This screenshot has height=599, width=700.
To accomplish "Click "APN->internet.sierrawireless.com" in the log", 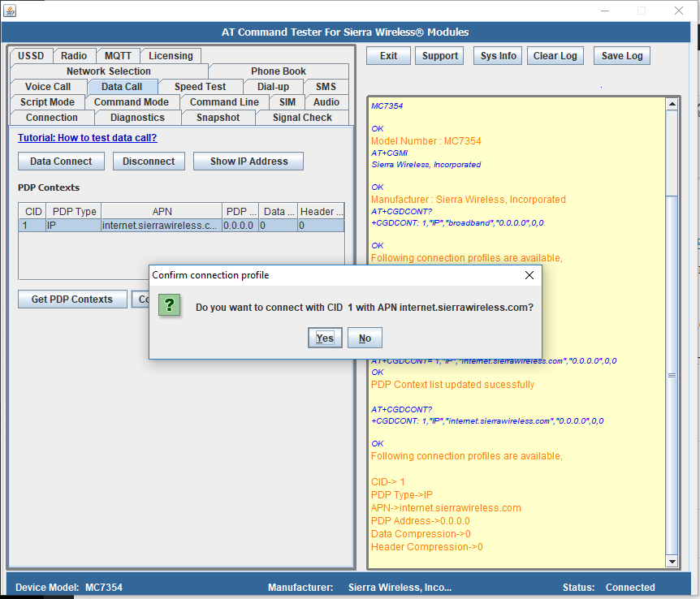I will tap(446, 508).
